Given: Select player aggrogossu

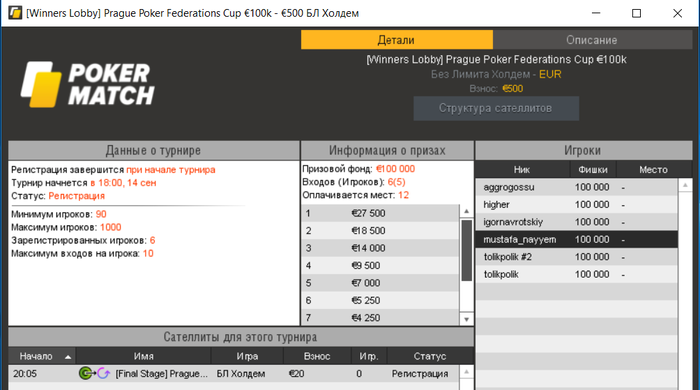Looking at the screenshot, I should [576, 187].
